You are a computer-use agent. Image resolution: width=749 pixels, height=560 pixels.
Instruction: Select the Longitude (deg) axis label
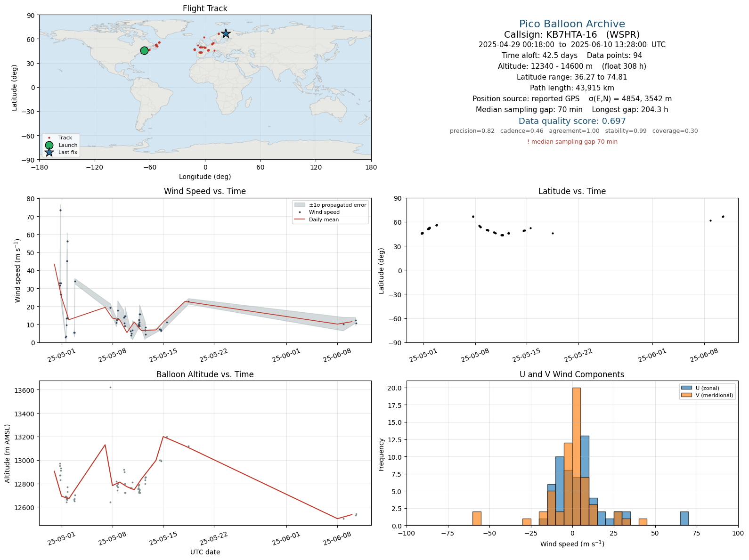coord(205,177)
